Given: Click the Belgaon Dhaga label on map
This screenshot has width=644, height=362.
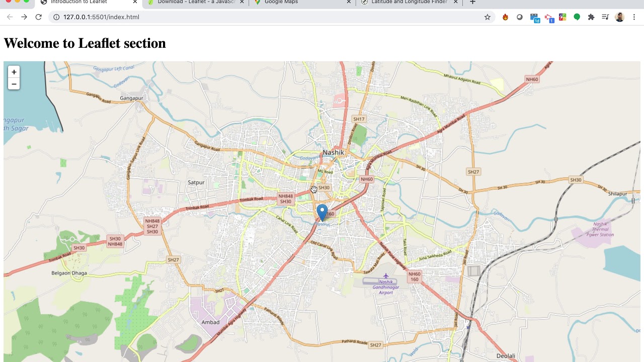Looking at the screenshot, I should pyautogui.click(x=69, y=273).
